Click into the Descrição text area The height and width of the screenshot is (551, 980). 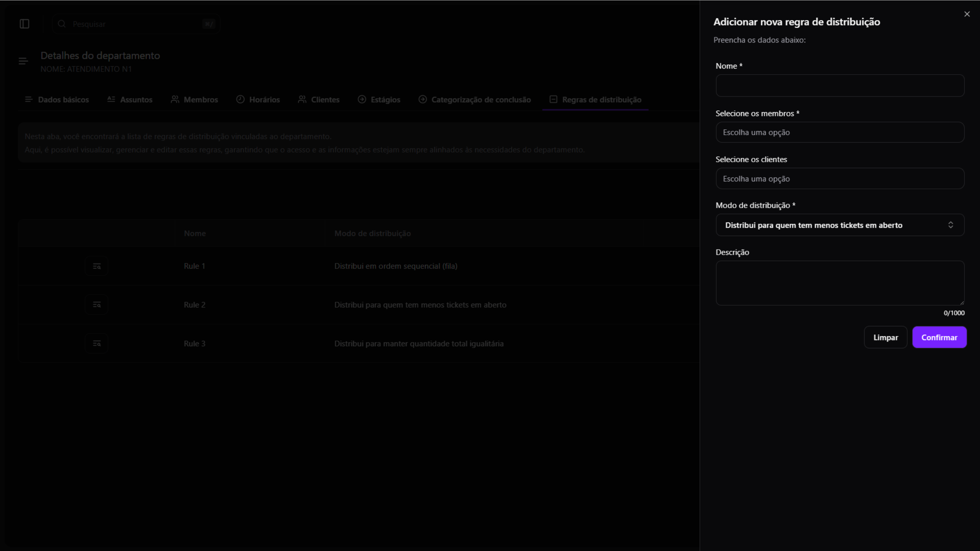coord(840,283)
